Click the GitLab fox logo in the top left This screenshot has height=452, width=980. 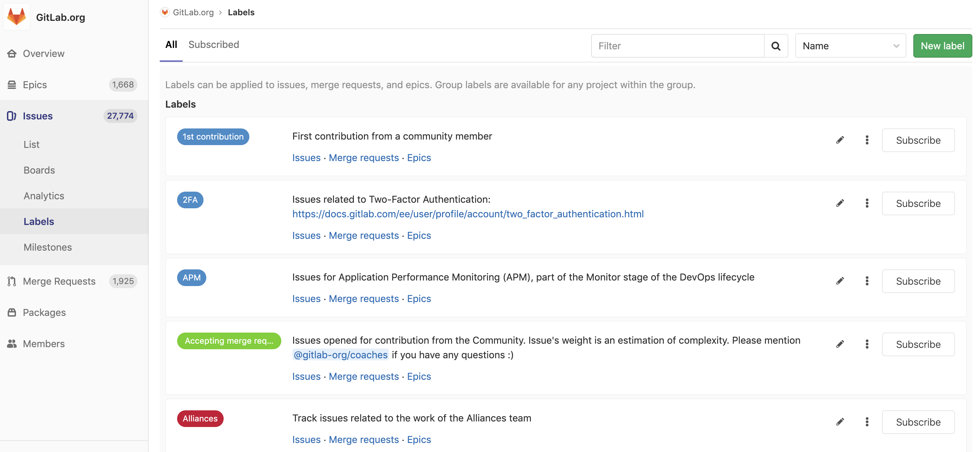(17, 17)
